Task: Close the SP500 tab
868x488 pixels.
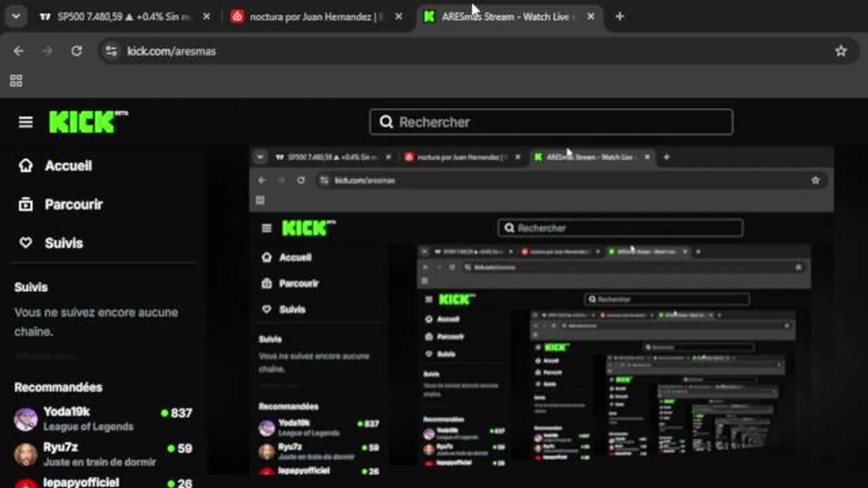Action: [206, 16]
